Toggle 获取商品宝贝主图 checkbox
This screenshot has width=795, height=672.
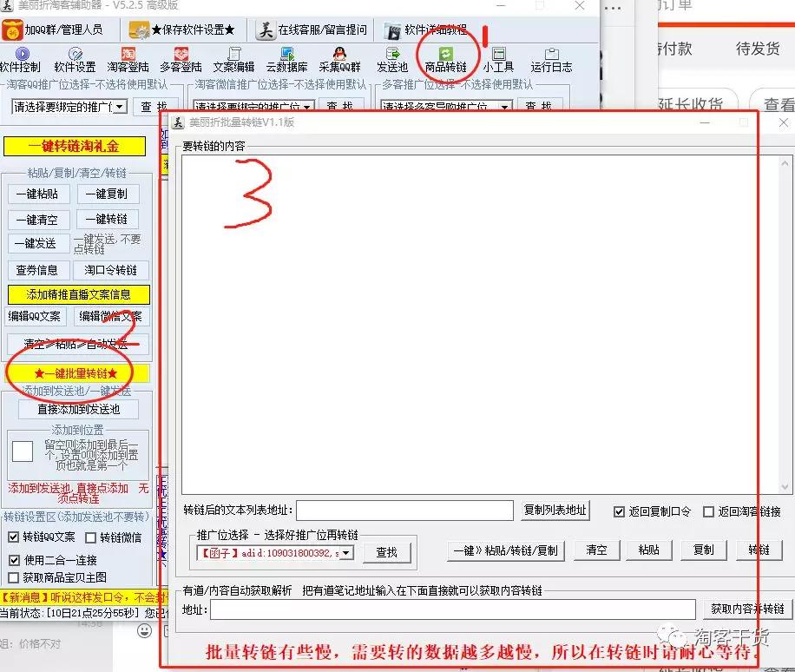(x=14, y=577)
